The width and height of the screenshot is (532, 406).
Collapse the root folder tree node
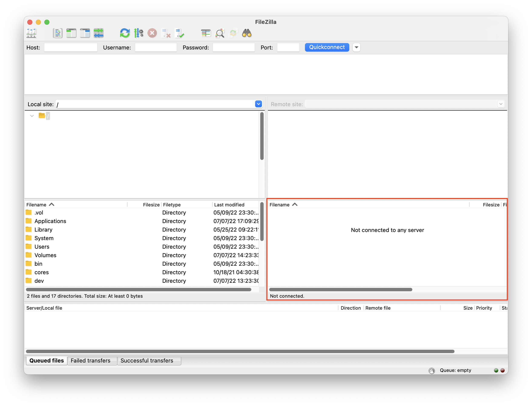tap(32, 116)
